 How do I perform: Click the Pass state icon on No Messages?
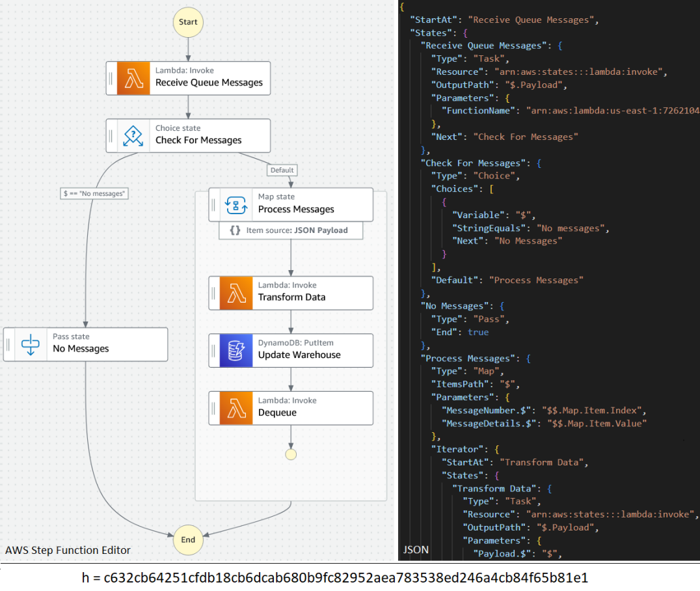31,344
